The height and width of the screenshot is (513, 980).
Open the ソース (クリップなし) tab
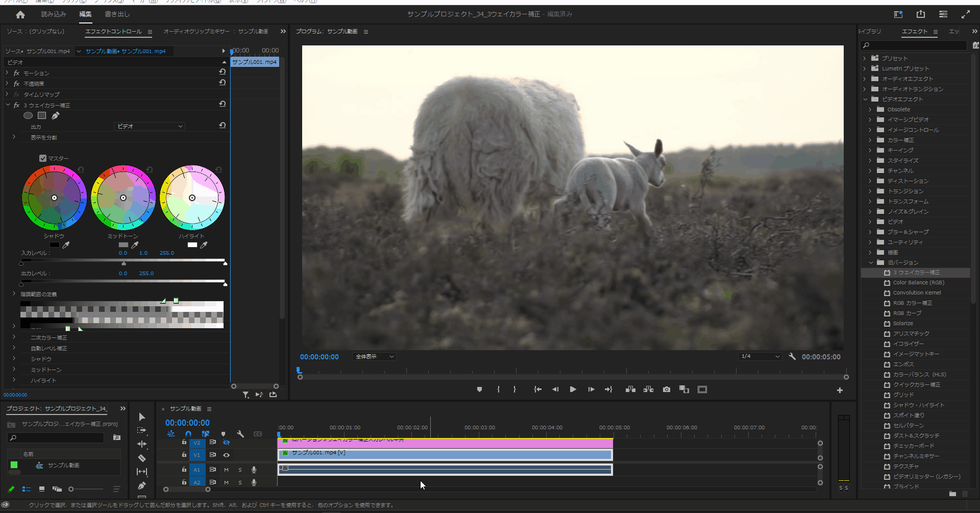[35, 32]
